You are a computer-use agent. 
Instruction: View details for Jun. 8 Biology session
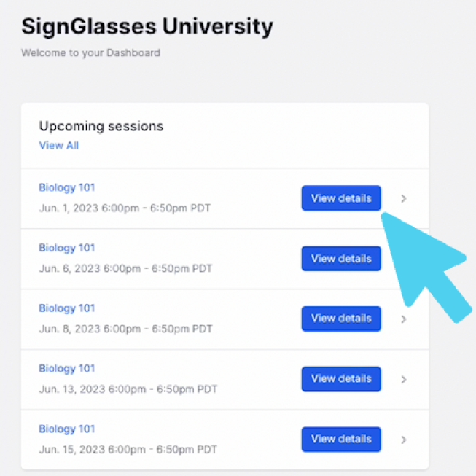pyautogui.click(x=341, y=319)
